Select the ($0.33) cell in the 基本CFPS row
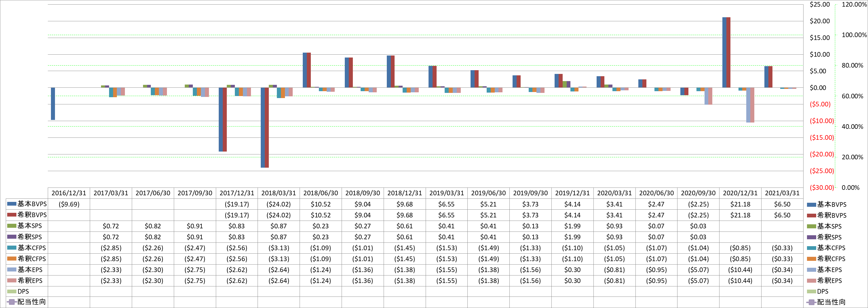The width and height of the screenshot is (868, 308). click(x=782, y=248)
